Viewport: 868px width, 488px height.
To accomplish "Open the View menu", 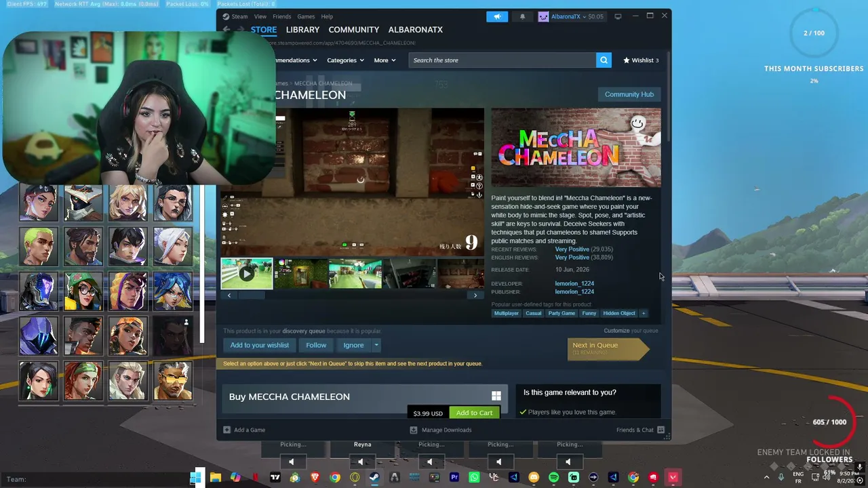I will click(x=260, y=16).
